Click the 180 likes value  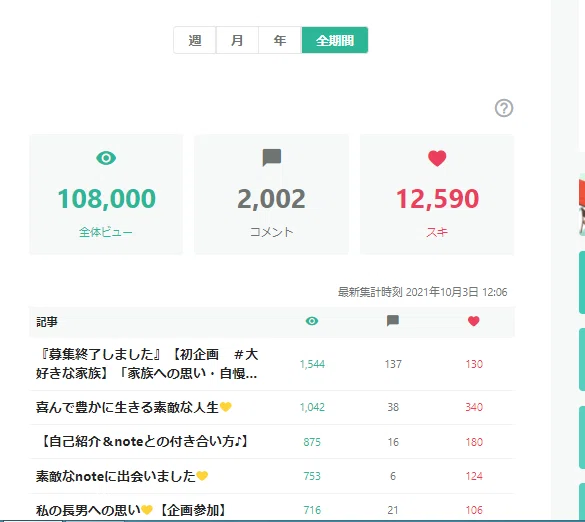click(x=474, y=442)
